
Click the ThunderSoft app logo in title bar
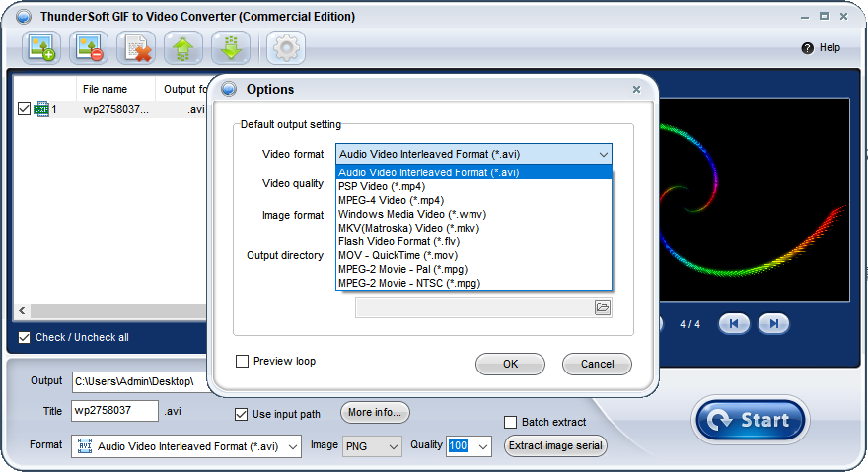click(24, 17)
